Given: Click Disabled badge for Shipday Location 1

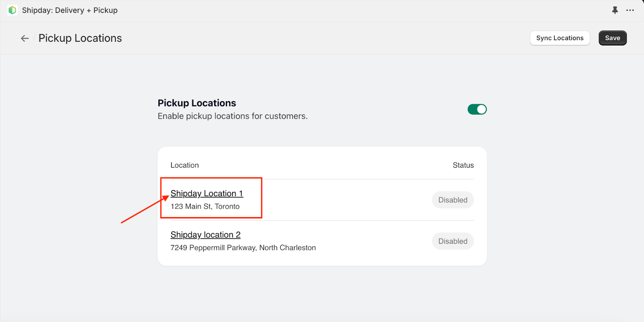Looking at the screenshot, I should pos(453,200).
